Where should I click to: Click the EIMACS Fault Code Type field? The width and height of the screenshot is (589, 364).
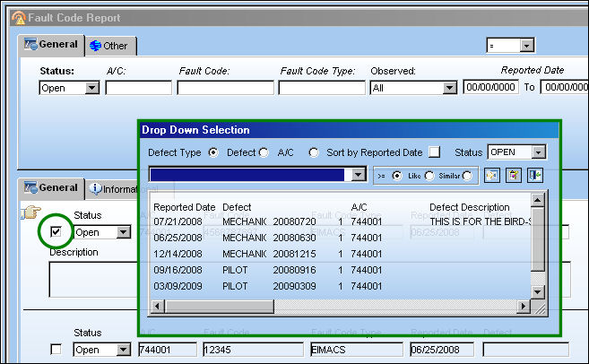357,350
